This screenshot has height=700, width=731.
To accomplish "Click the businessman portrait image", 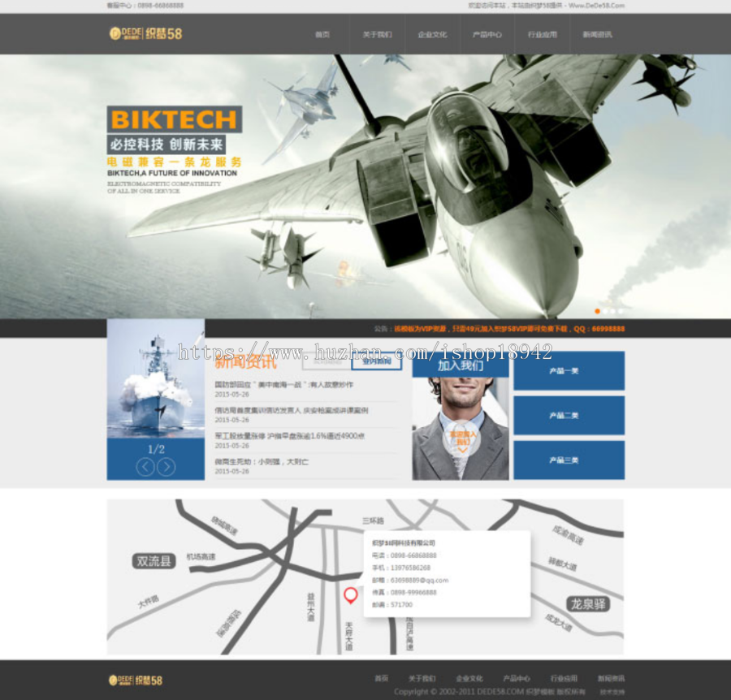I will pyautogui.click(x=461, y=428).
